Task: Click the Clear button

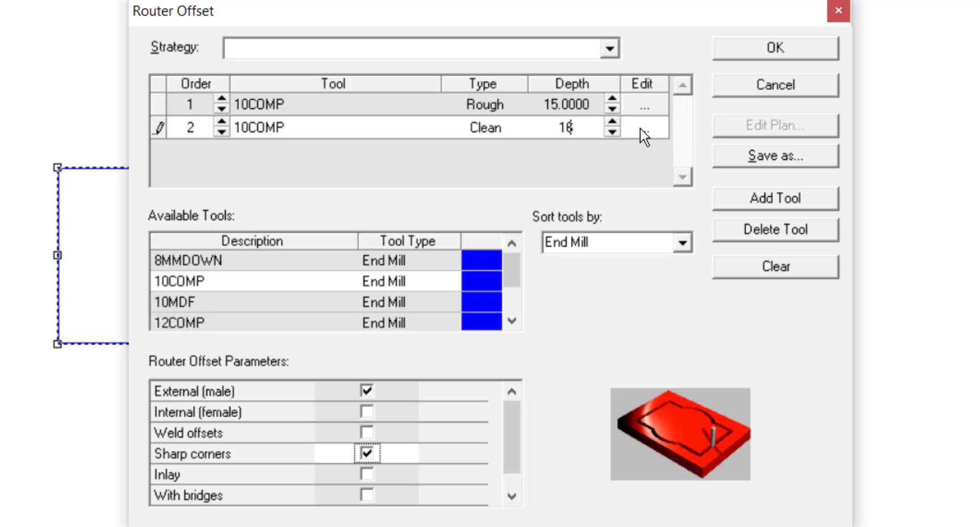Action: point(775,267)
